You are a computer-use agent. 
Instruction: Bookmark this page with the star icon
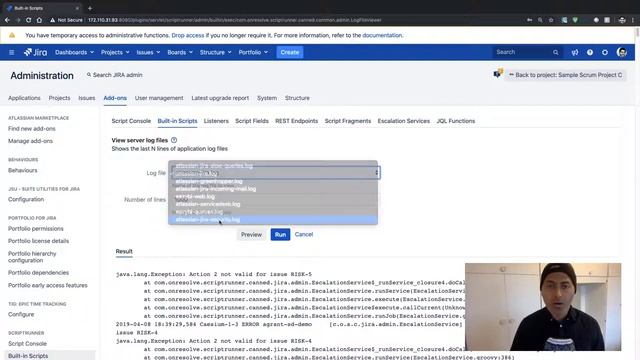(551, 20)
